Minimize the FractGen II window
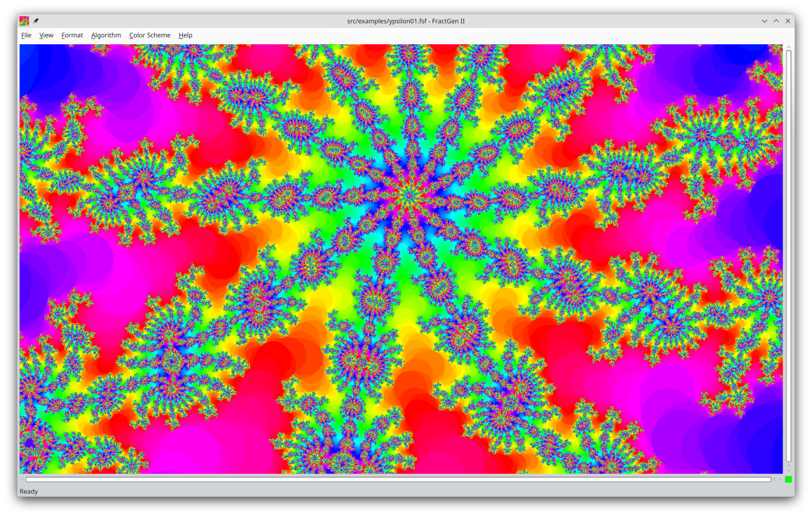Image resolution: width=812 pixels, height=517 pixels. (765, 21)
